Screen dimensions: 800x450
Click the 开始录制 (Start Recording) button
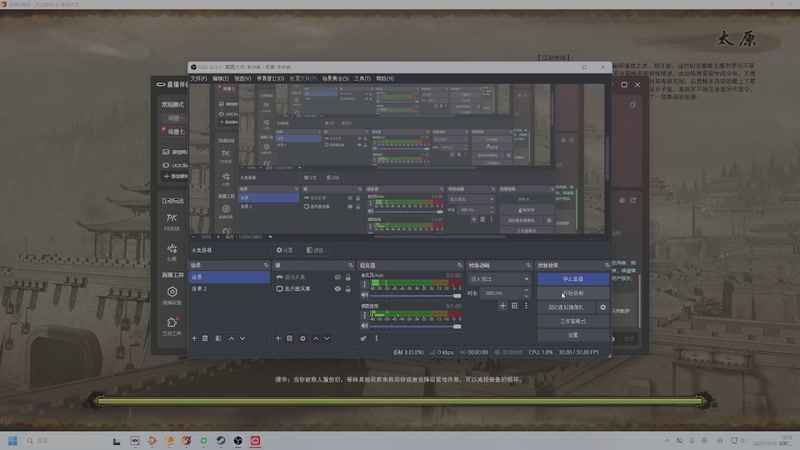pos(573,293)
